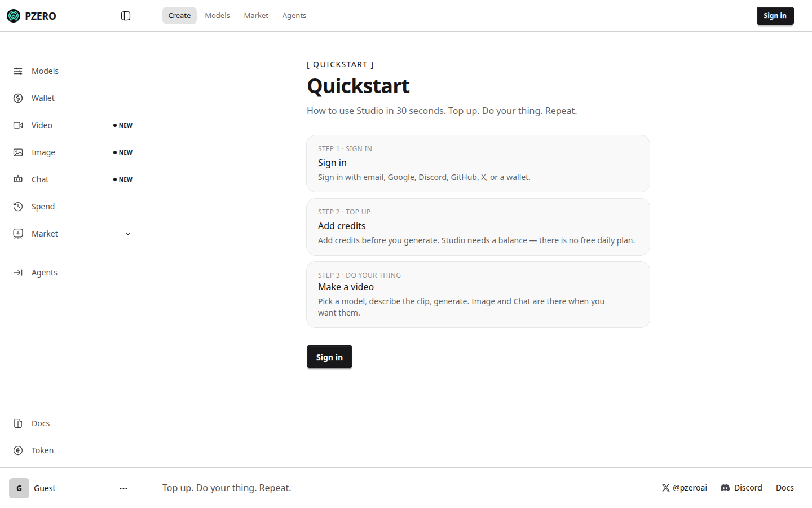Switch to the Market top tab
Viewport: 812px width, 508px height.
pos(256,16)
